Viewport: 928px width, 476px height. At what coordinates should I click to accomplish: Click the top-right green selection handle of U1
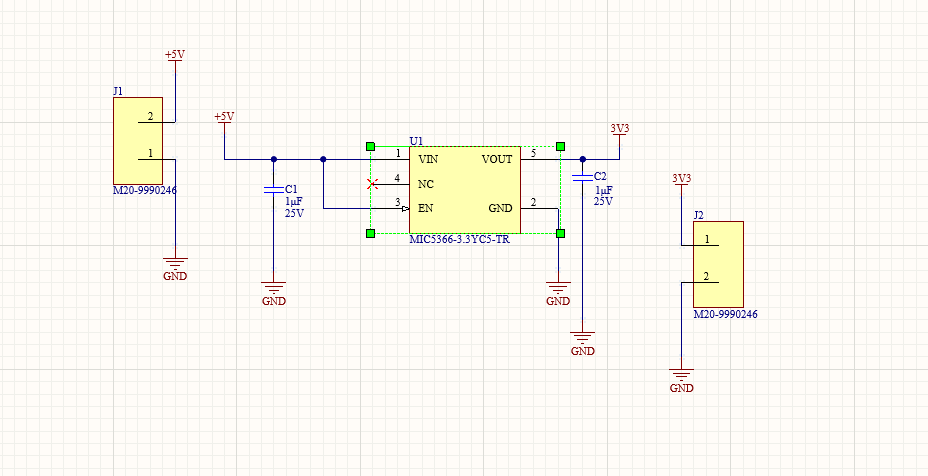[x=560, y=146]
